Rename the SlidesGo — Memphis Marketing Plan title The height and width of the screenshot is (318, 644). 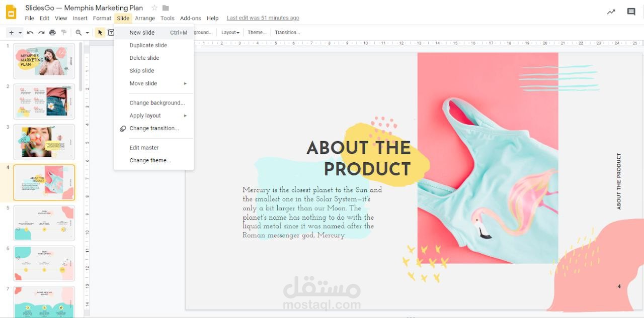[84, 8]
